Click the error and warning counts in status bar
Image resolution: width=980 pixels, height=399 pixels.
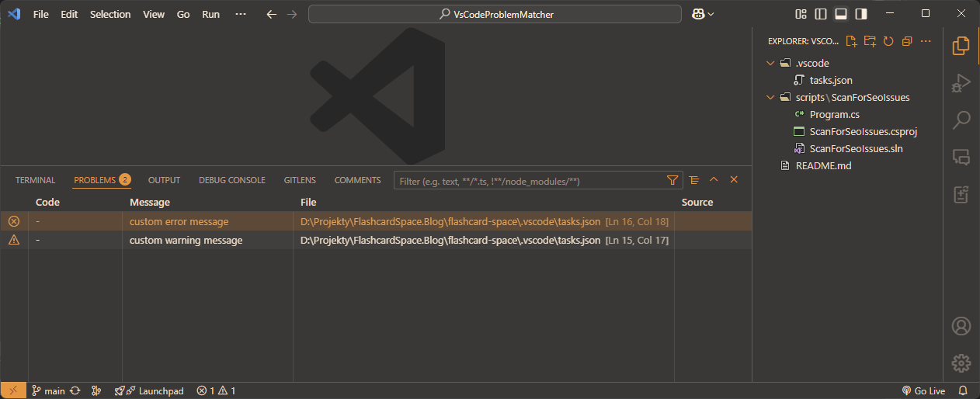coord(216,390)
